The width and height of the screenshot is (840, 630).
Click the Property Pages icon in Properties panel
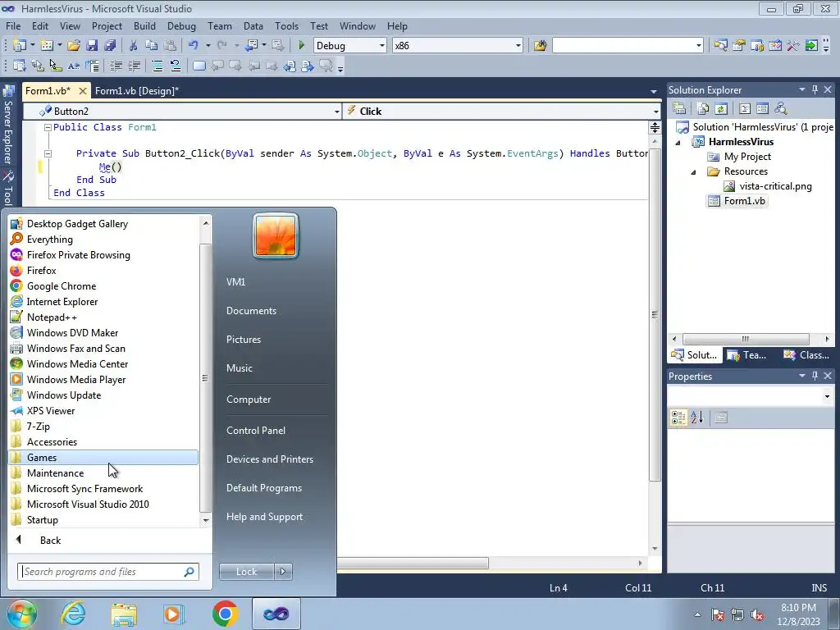721,418
